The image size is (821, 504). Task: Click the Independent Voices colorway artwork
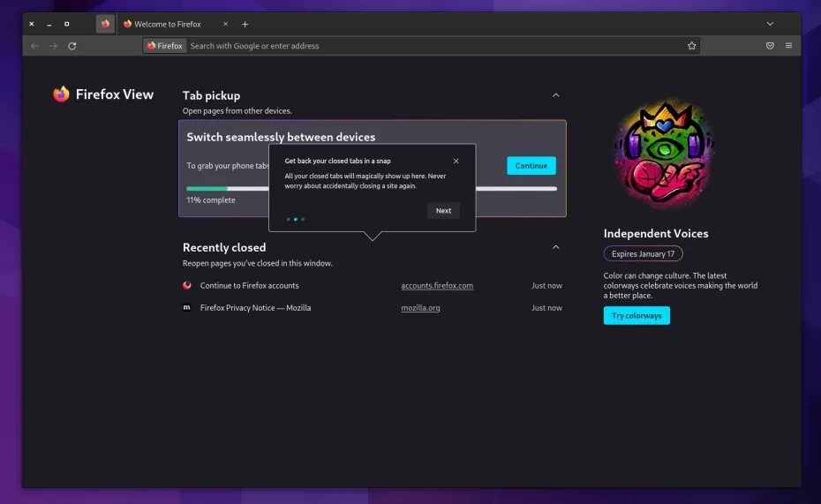pos(664,154)
